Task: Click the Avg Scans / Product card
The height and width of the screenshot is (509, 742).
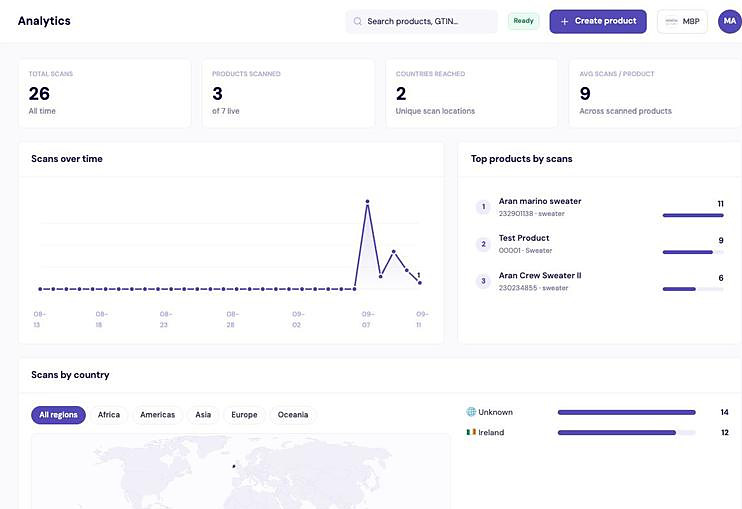Action: pos(655,93)
